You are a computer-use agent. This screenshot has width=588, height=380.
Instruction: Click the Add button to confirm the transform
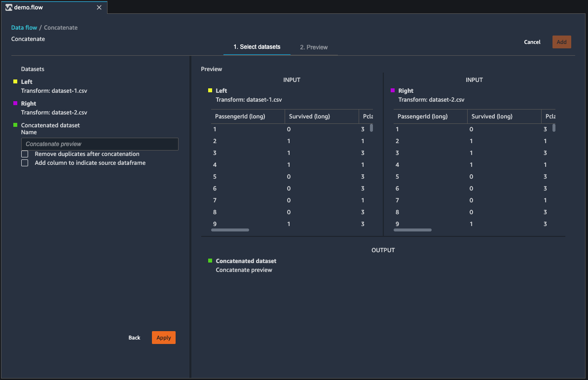(561, 42)
